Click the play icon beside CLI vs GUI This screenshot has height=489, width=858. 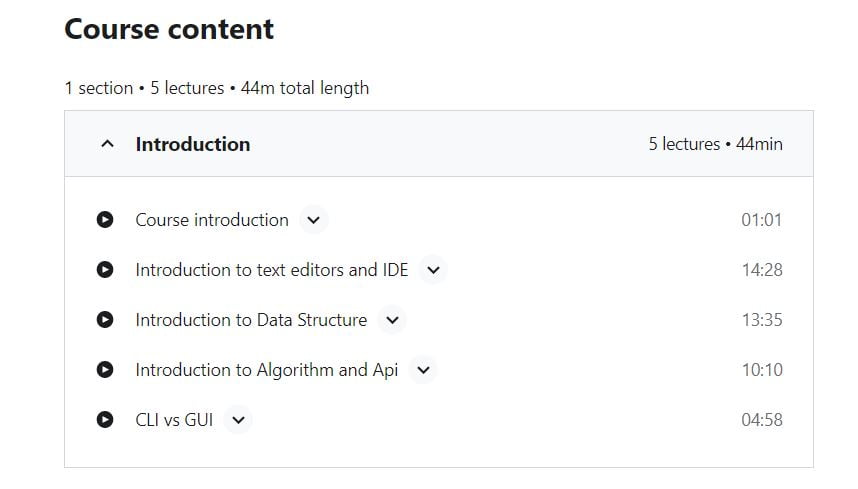[105, 420]
